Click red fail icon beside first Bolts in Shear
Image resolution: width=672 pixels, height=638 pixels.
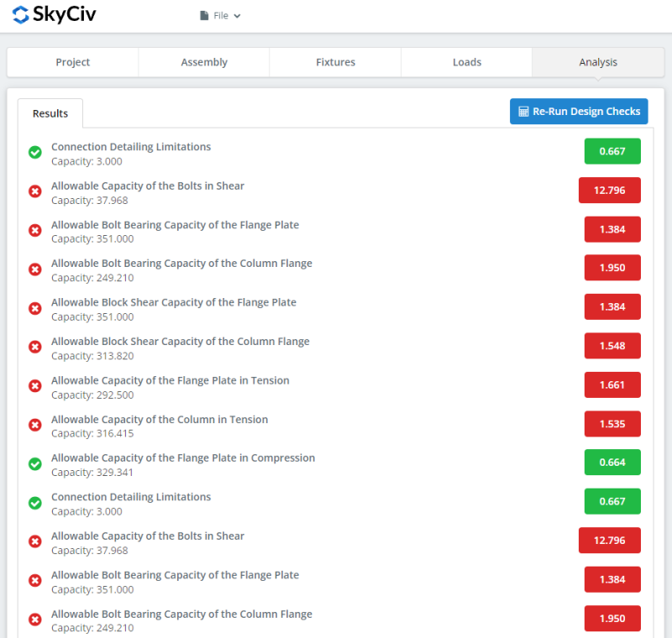point(35,191)
